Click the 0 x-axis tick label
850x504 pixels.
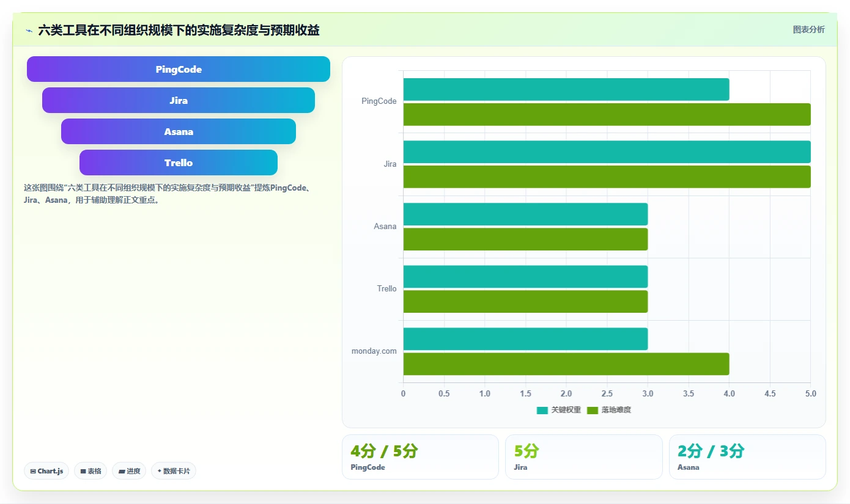pyautogui.click(x=403, y=393)
